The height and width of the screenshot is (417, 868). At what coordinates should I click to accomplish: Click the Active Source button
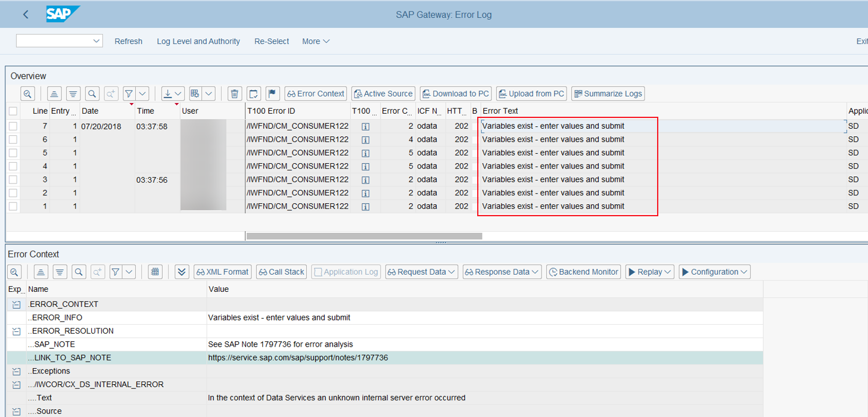pyautogui.click(x=383, y=94)
